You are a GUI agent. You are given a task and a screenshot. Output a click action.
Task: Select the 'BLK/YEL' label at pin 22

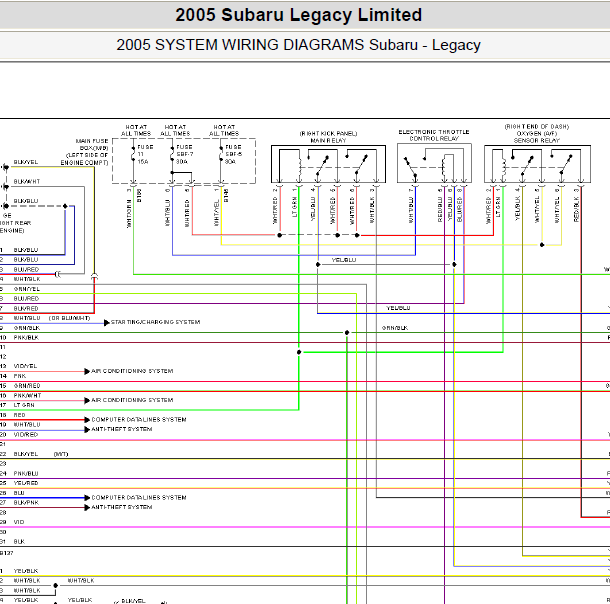[x=26, y=454]
